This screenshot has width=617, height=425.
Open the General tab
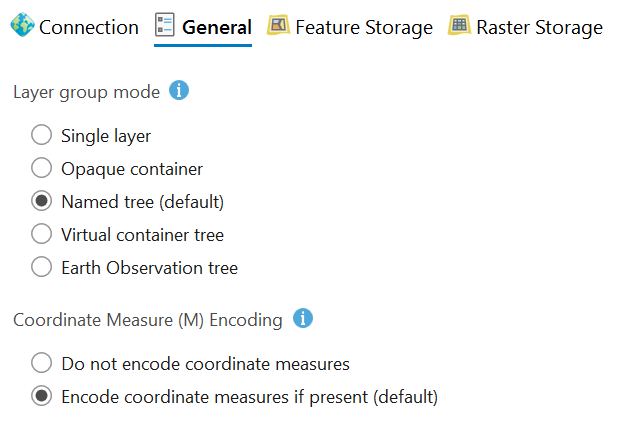[217, 27]
